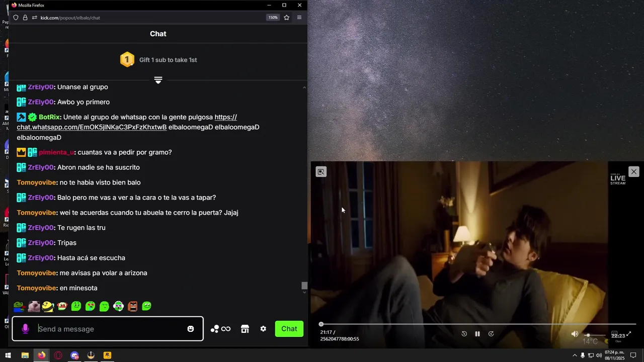644x362 pixels.
Task: Open Discord with 9+ notifications
Action: point(74,355)
